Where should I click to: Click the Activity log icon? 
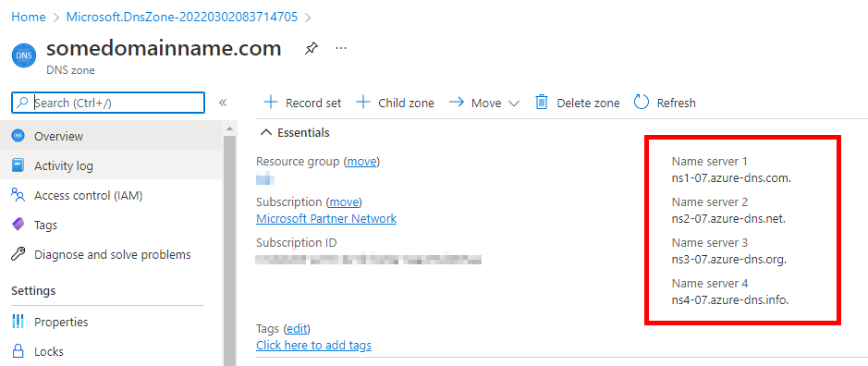pyautogui.click(x=18, y=165)
